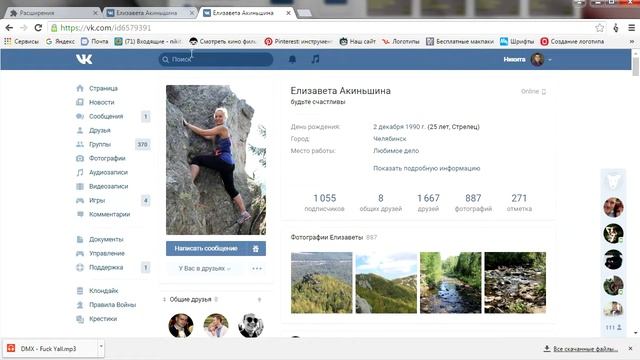
Task: Click Фотографии Елизаветы heading
Action: (327, 237)
